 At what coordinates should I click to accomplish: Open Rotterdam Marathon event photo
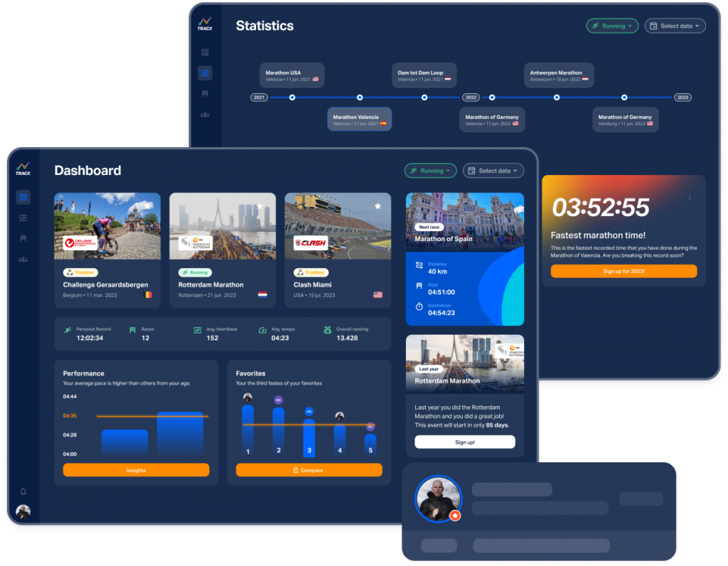(223, 226)
